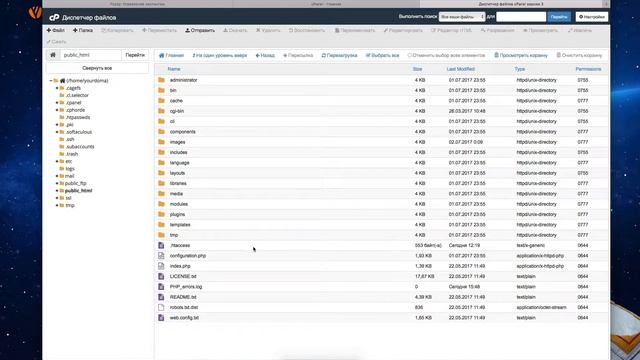The width and height of the screenshot is (640, 360).
Task: Sort the file list by Type column
Action: click(x=519, y=69)
